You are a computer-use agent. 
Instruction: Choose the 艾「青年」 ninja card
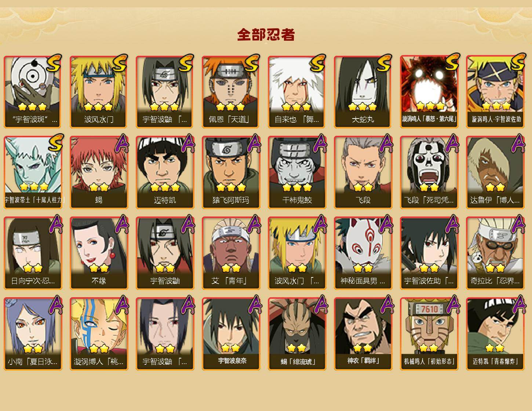coord(231,253)
